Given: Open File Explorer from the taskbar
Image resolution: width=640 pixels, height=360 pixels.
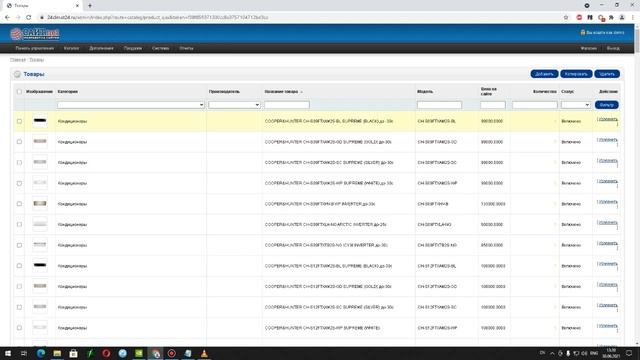Looking at the screenshot, I should tap(57, 353).
